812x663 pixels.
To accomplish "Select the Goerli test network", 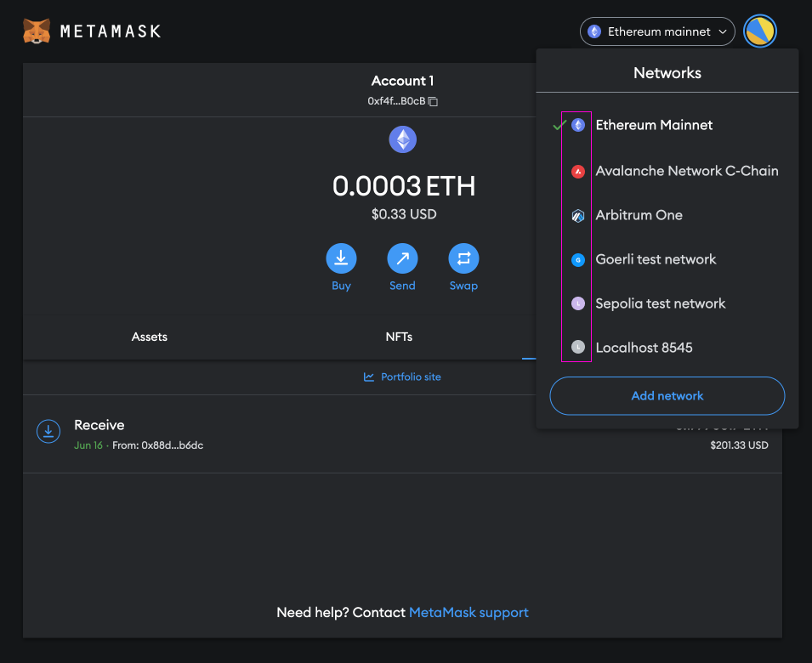I will 656,258.
